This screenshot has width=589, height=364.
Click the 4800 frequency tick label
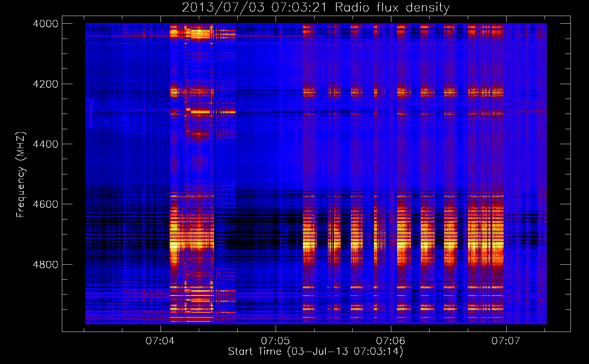(x=46, y=264)
